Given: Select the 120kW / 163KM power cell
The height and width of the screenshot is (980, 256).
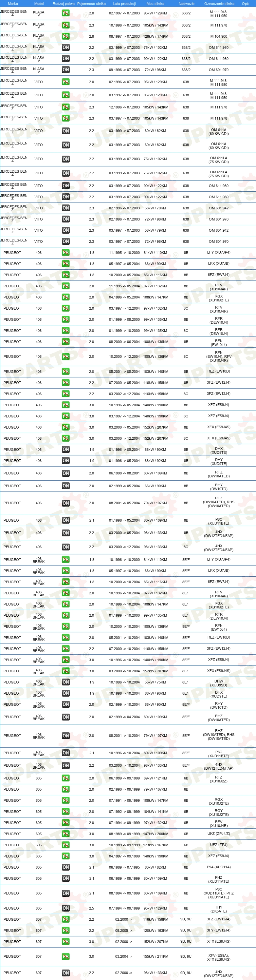Looking at the screenshot, I should point(155,931).
